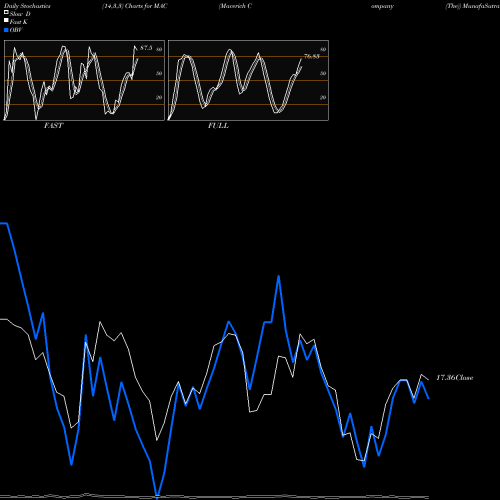Click the '20' axis label in FULL chart

click(x=323, y=98)
